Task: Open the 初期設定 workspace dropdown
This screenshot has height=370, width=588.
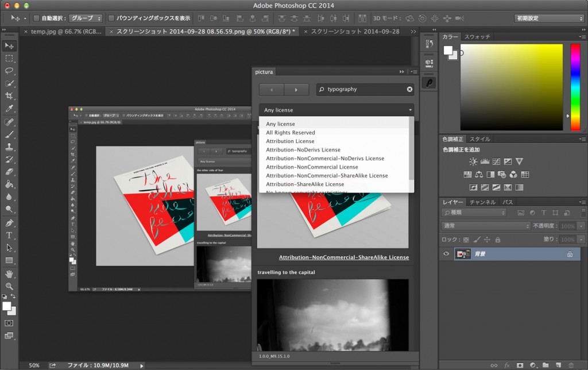Action: (549, 18)
